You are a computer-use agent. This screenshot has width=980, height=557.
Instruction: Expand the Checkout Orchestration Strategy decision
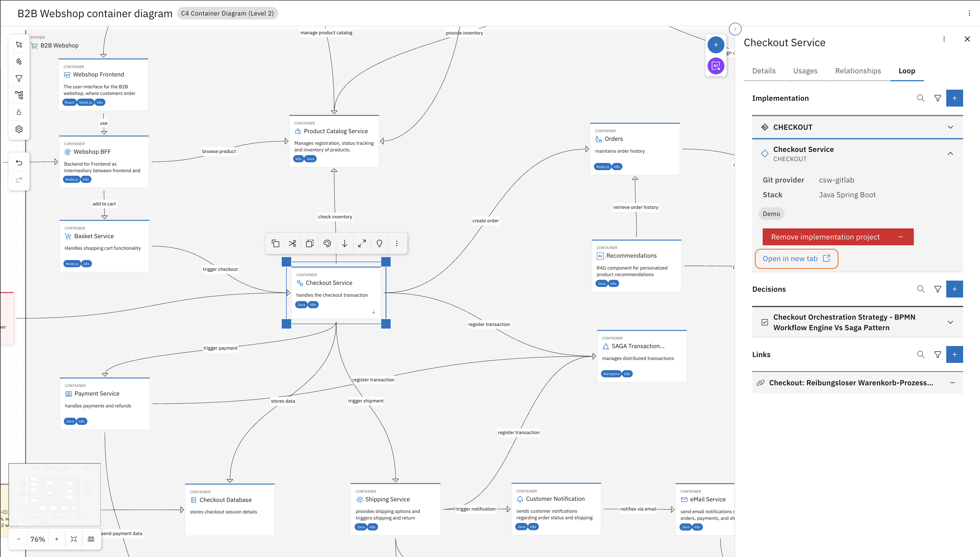(x=950, y=322)
